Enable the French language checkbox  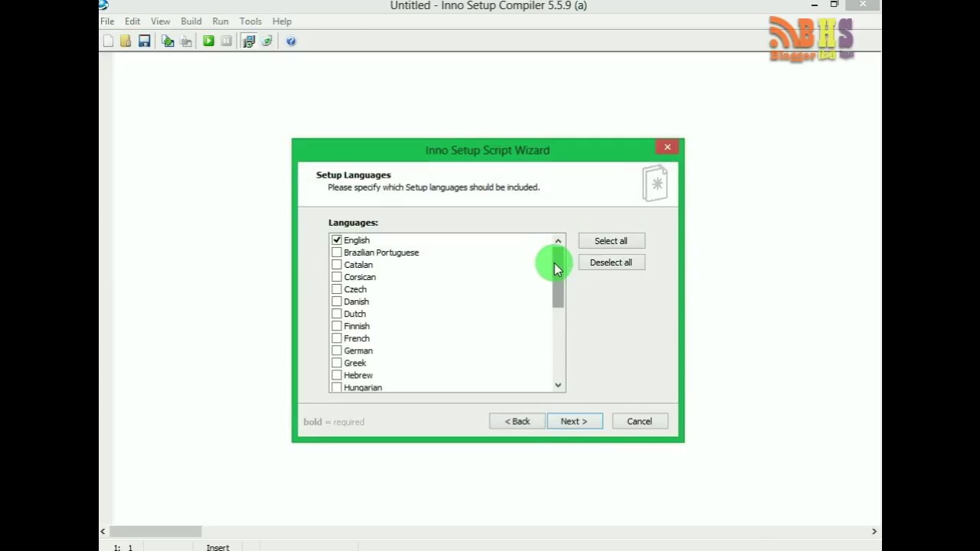(x=337, y=338)
